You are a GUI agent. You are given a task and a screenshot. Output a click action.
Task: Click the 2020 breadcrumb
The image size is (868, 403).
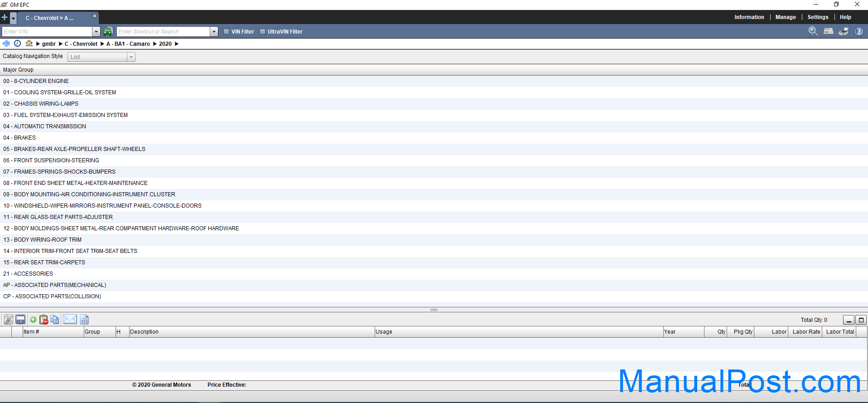165,44
